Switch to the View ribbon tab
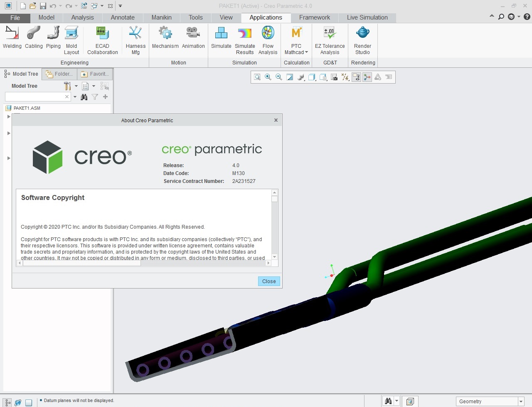 (226, 17)
